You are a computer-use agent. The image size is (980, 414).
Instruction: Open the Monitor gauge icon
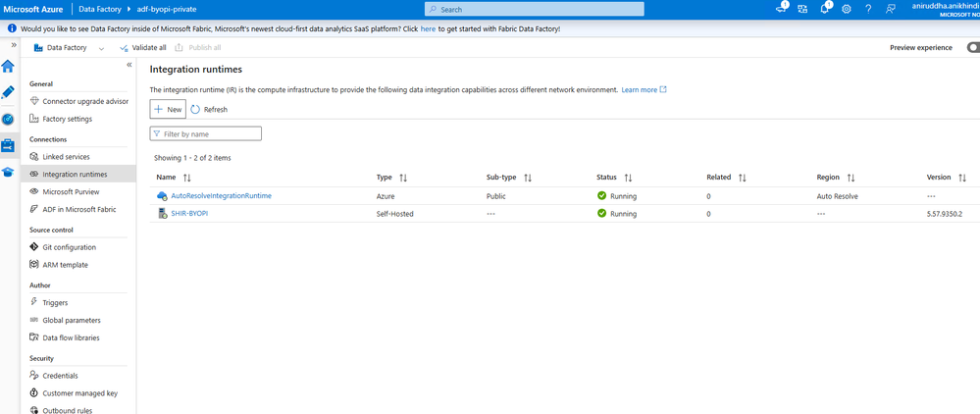pyautogui.click(x=8, y=119)
